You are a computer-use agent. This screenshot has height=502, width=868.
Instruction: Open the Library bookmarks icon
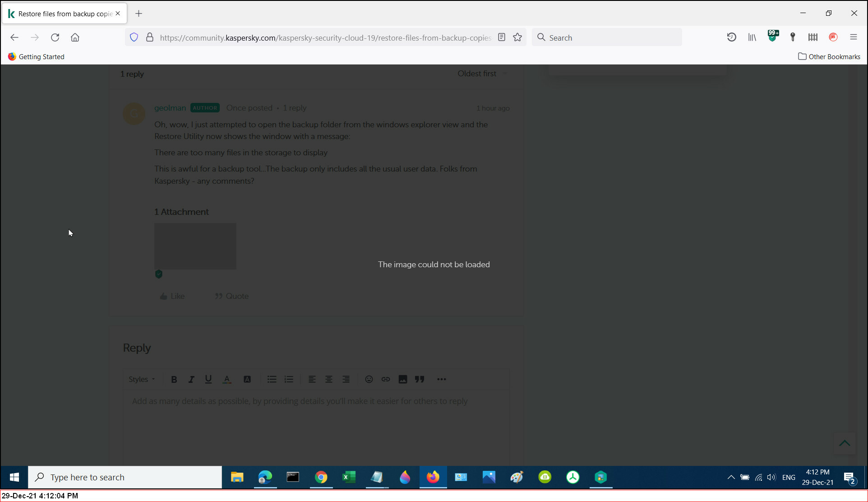point(752,37)
